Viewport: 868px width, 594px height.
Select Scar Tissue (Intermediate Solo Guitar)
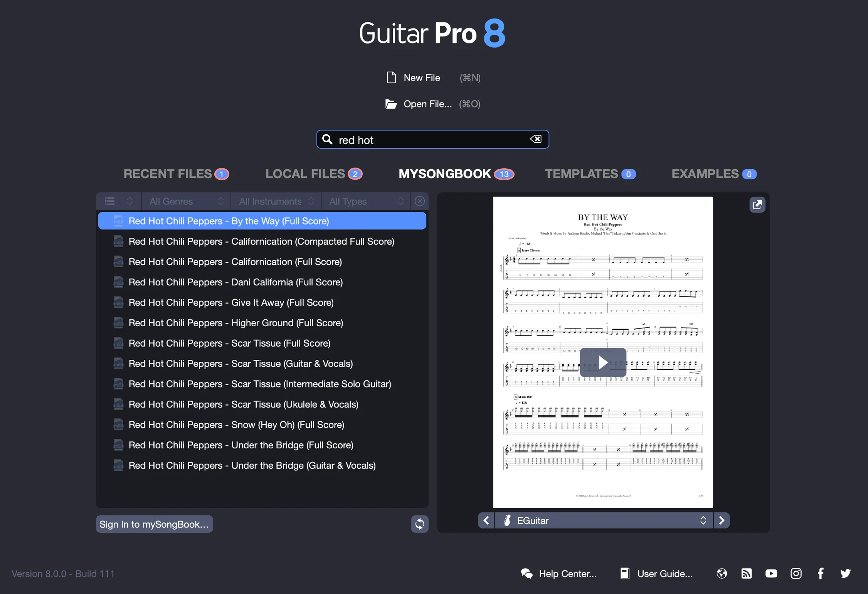coord(262,384)
